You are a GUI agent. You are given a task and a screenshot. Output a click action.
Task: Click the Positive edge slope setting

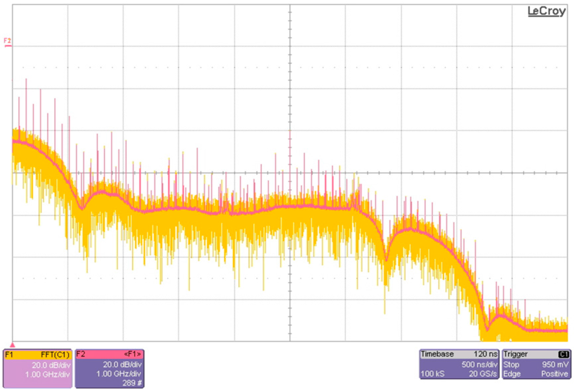pyautogui.click(x=554, y=374)
